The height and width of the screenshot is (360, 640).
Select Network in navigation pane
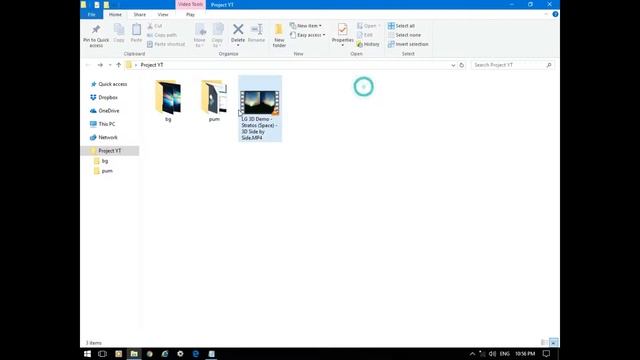tap(104, 137)
